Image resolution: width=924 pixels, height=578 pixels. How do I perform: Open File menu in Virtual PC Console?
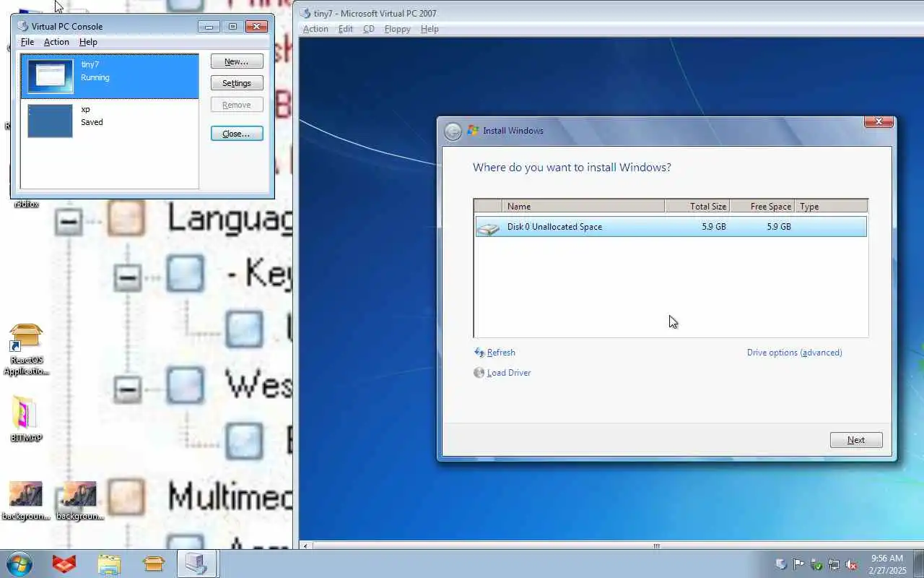point(27,42)
